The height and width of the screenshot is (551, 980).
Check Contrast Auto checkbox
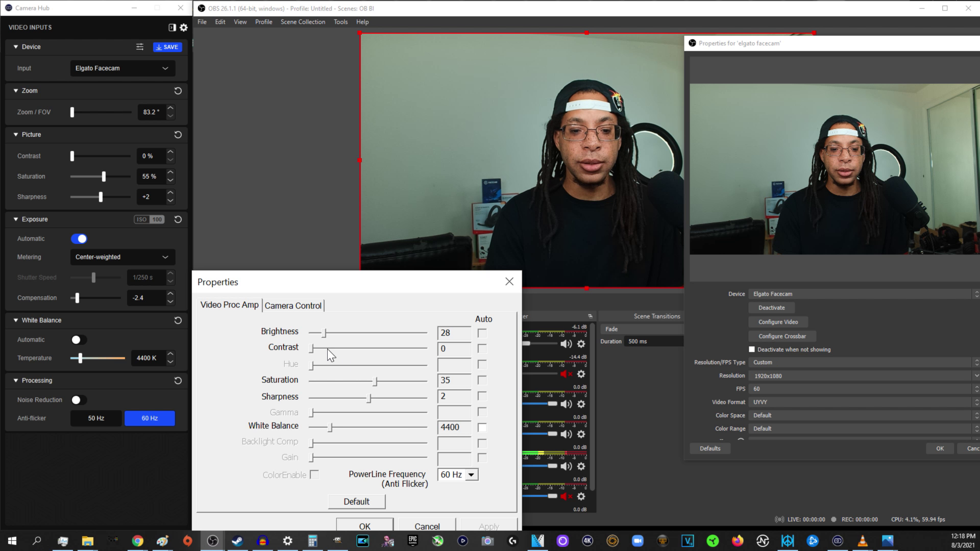tap(482, 349)
